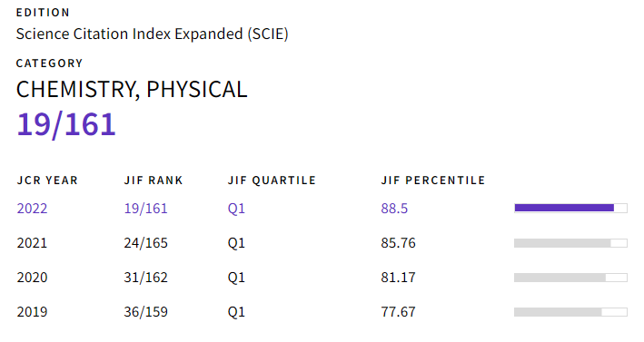Select Science Citation Index Expanded (SCIE) text

pyautogui.click(x=153, y=34)
